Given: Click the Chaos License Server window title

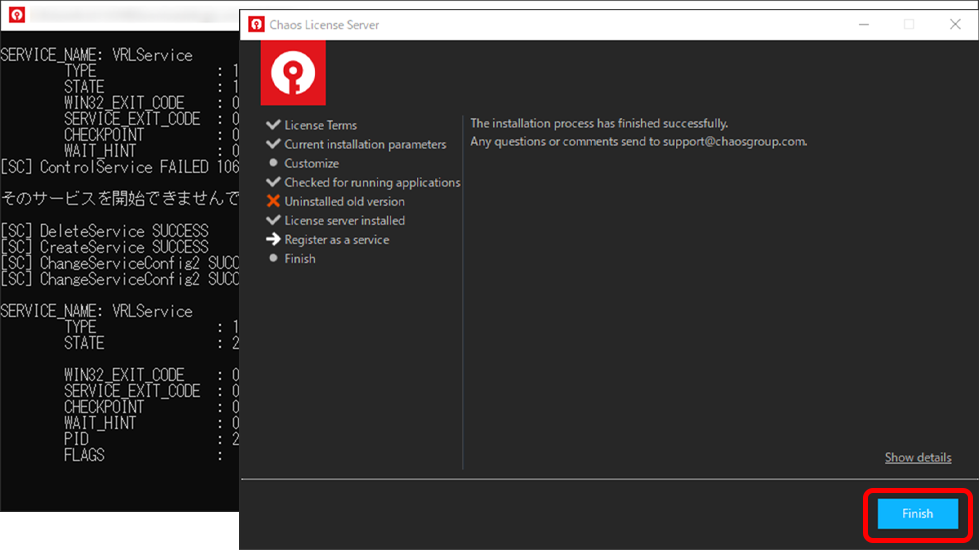Looking at the screenshot, I should coord(324,25).
